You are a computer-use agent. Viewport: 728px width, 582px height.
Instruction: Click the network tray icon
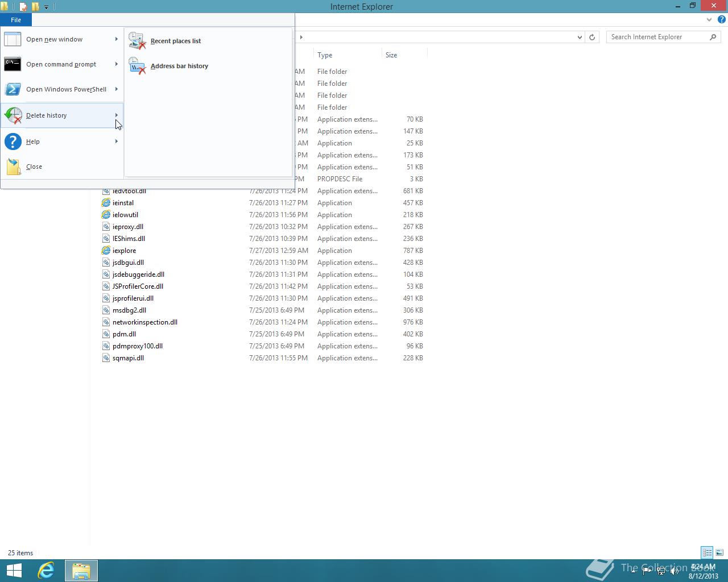coord(661,571)
